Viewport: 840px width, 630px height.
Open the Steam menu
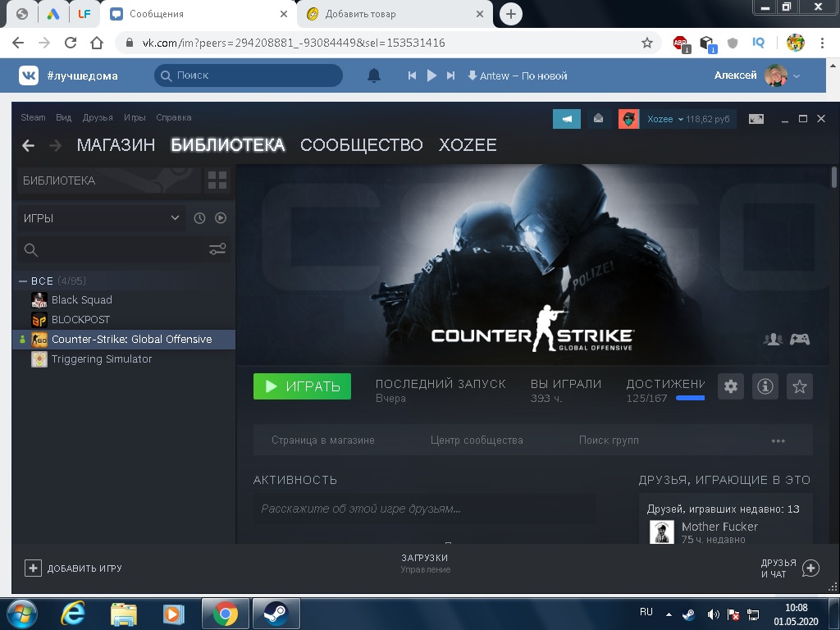point(33,117)
